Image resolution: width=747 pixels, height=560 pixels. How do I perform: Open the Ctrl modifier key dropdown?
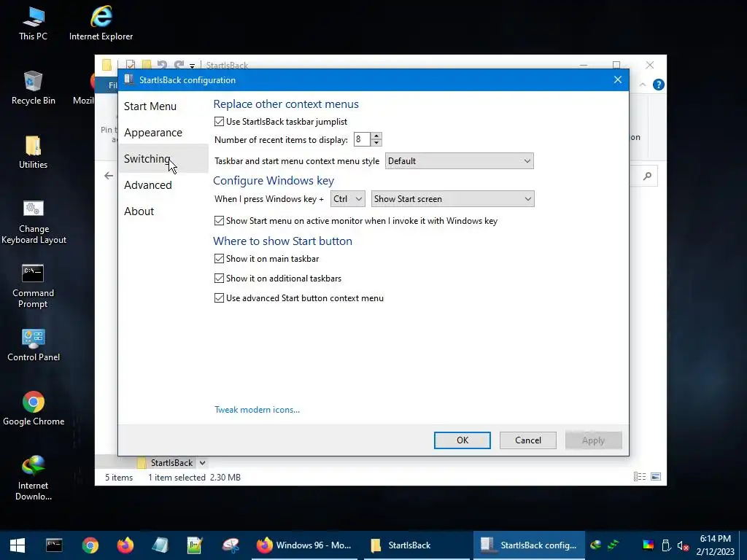[x=348, y=199]
